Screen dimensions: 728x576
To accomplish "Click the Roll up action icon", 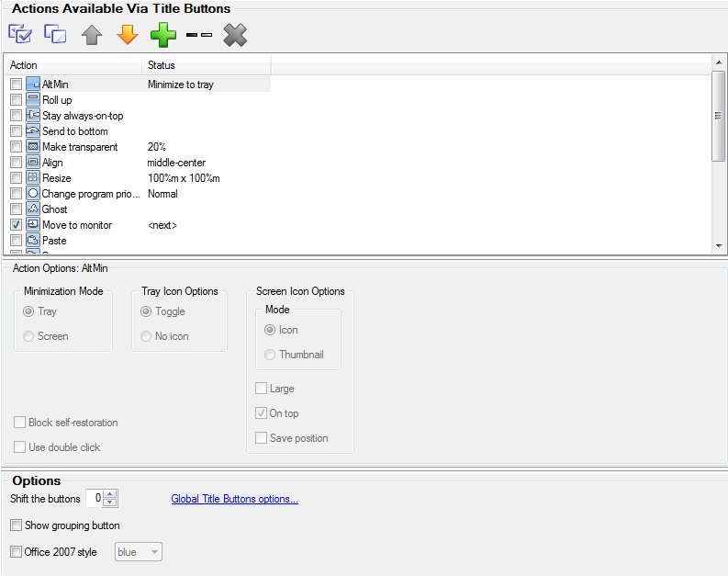I will (33, 99).
